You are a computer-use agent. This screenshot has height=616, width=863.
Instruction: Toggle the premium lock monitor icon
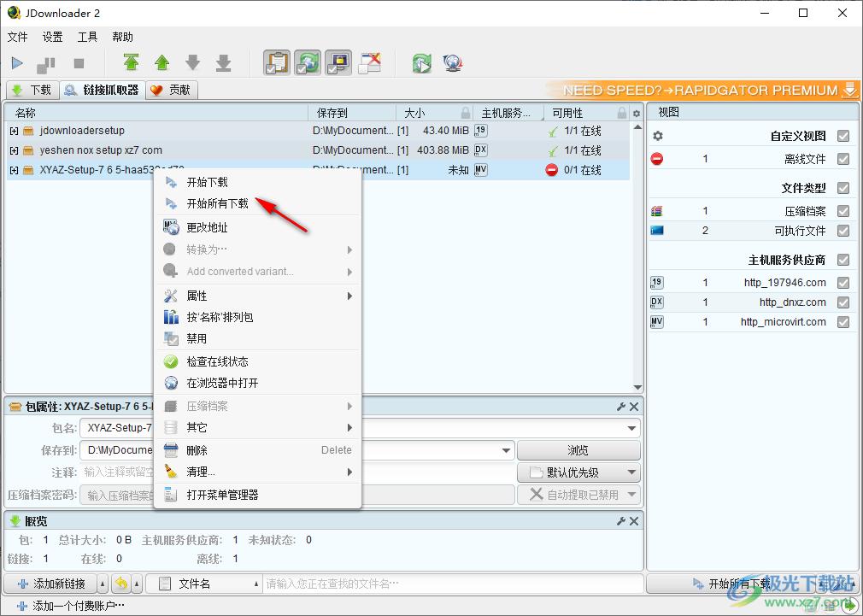pyautogui.click(x=338, y=62)
